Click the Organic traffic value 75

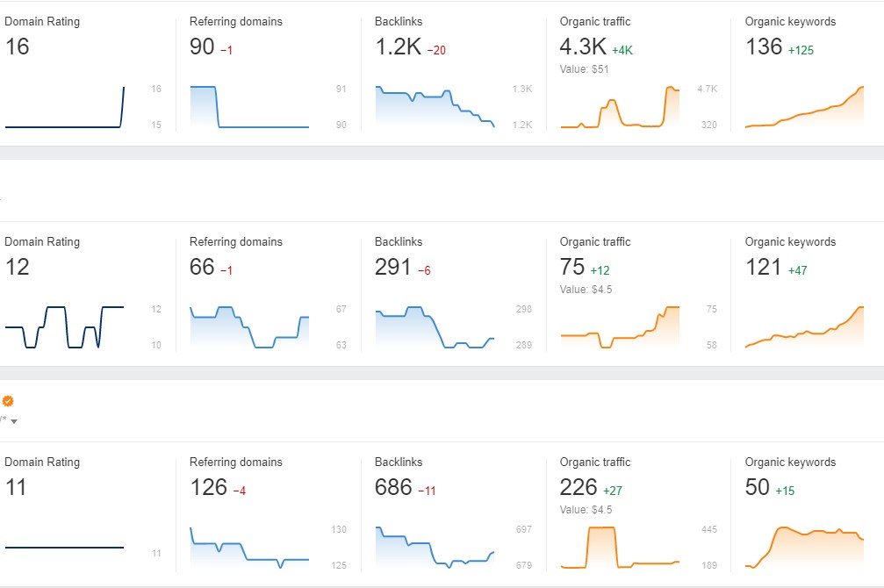[571, 268]
